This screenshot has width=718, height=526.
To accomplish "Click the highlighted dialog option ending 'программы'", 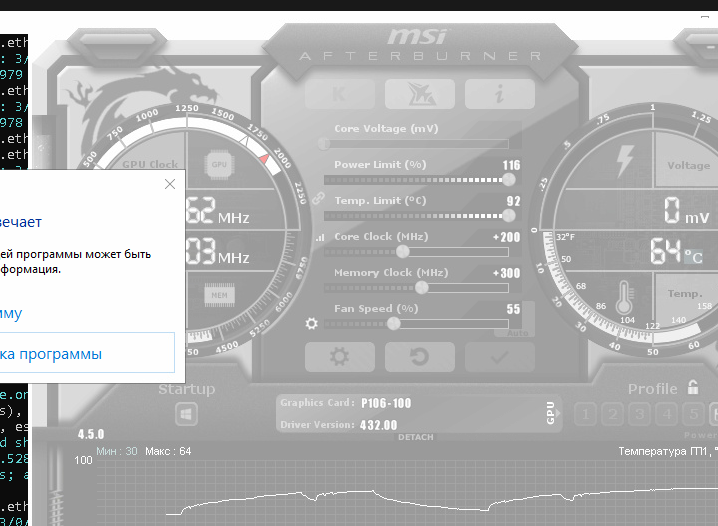I will 87,352.
